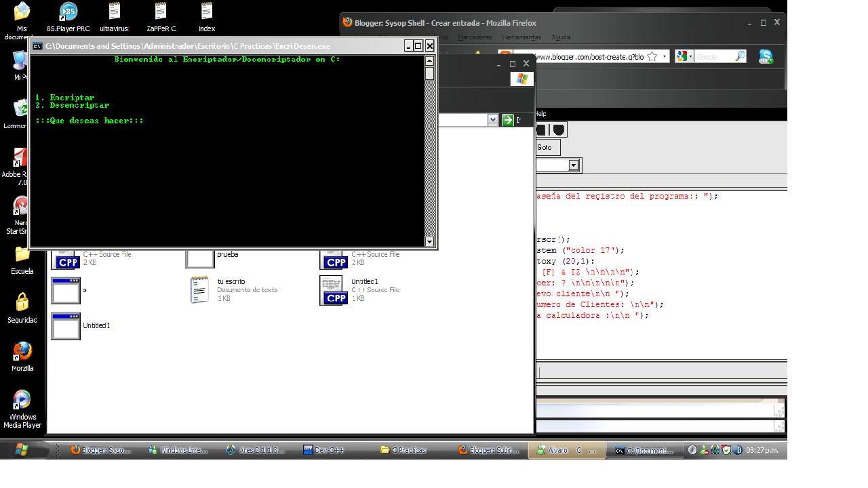Open the 'a' executable file icon
The width and height of the screenshot is (868, 488).
[x=68, y=290]
